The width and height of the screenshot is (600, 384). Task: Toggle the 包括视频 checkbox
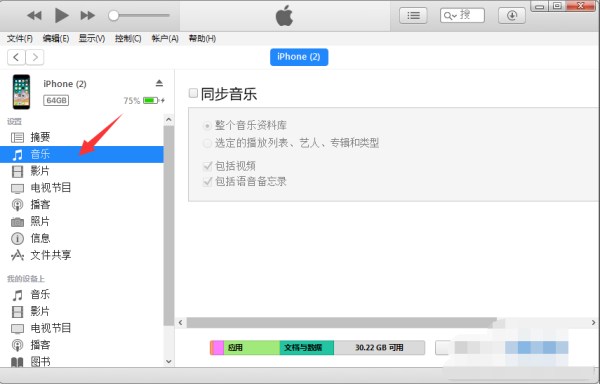click(207, 166)
